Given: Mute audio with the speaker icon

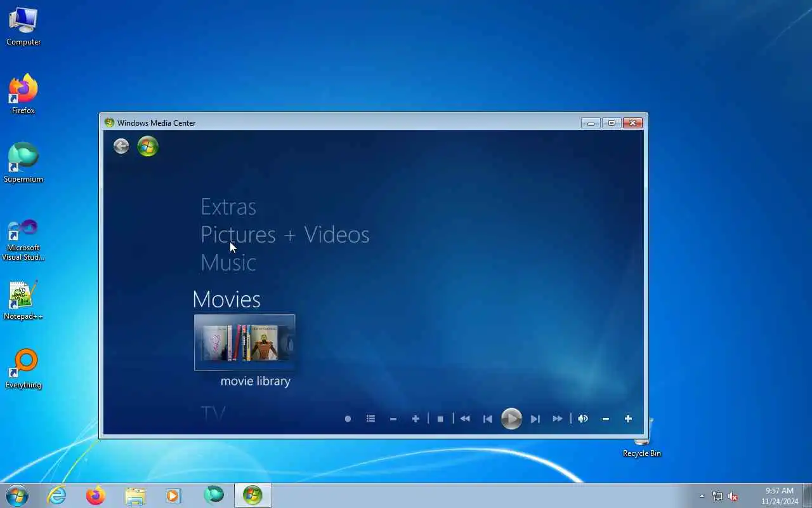Looking at the screenshot, I should tap(583, 419).
